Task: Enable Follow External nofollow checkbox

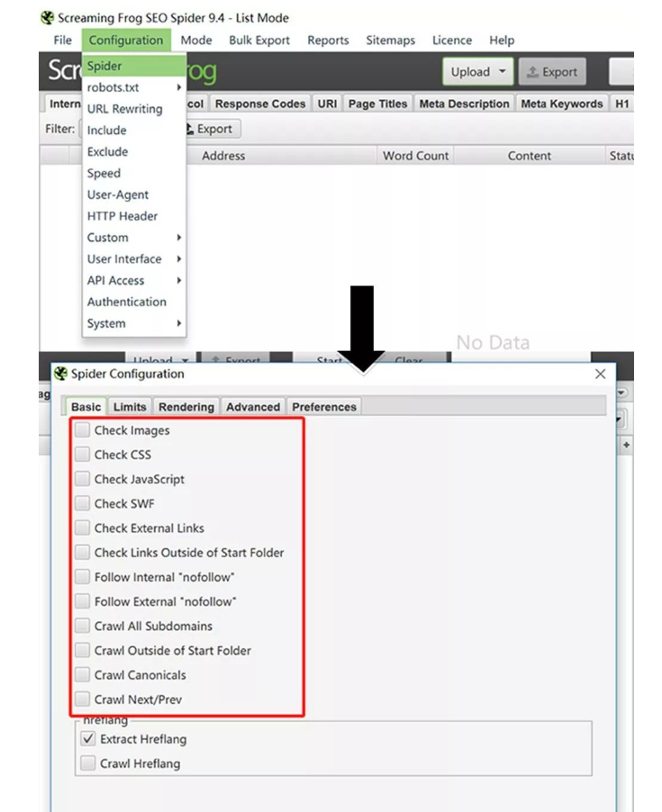Action: pos(82,601)
